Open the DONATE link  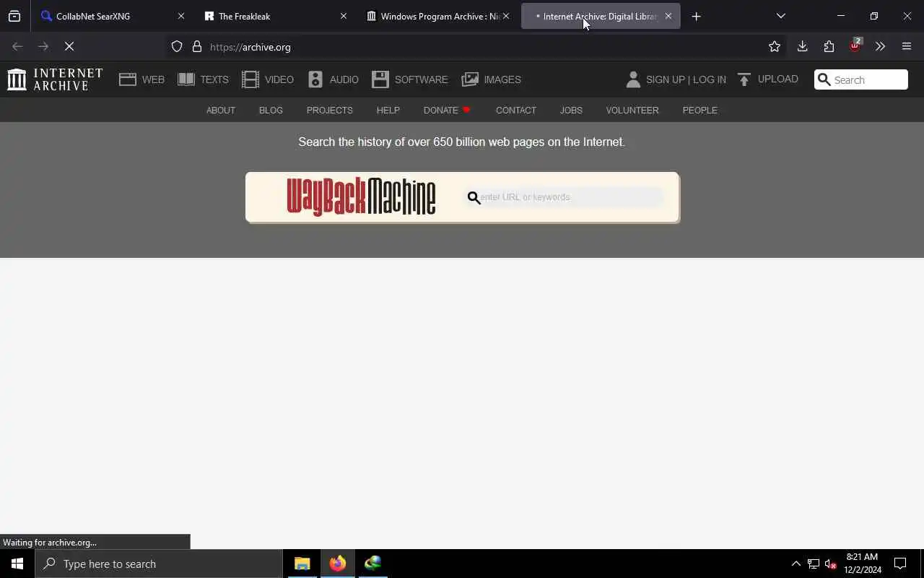point(447,111)
